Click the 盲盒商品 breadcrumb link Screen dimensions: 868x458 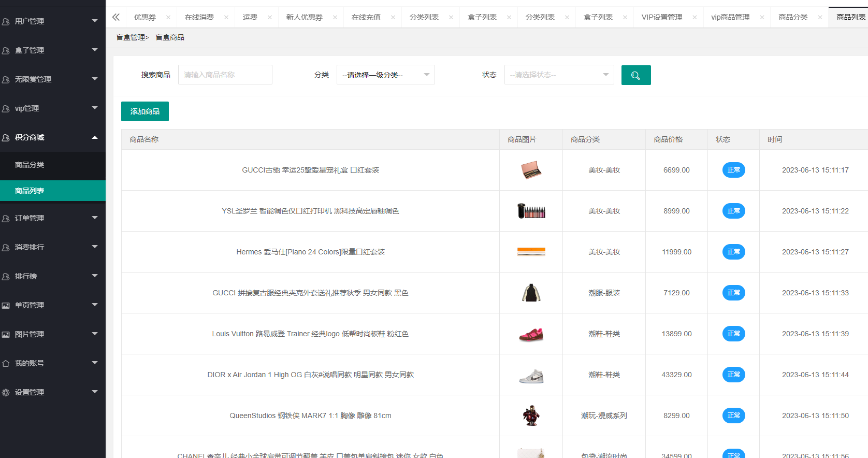coord(170,37)
